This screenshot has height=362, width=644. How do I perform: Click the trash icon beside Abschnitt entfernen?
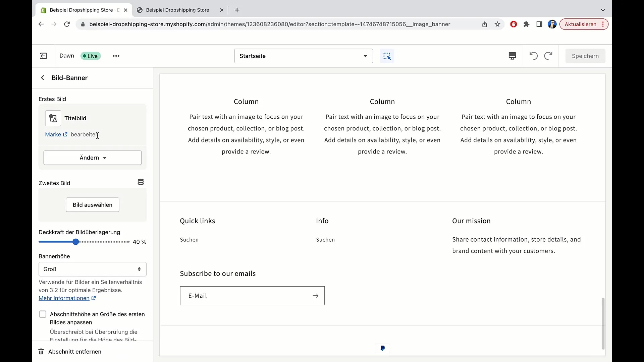[41, 352]
